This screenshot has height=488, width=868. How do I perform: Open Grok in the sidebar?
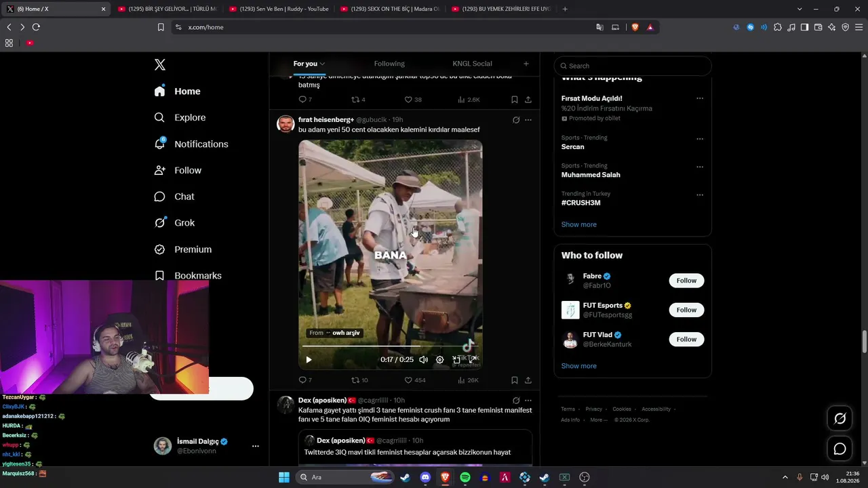coord(174,223)
